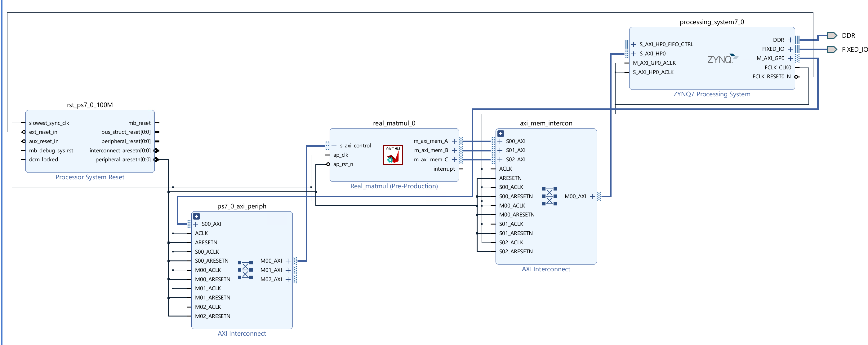The width and height of the screenshot is (868, 345).
Task: Select the rst_ps7_0_100M block title
Action: 90,105
